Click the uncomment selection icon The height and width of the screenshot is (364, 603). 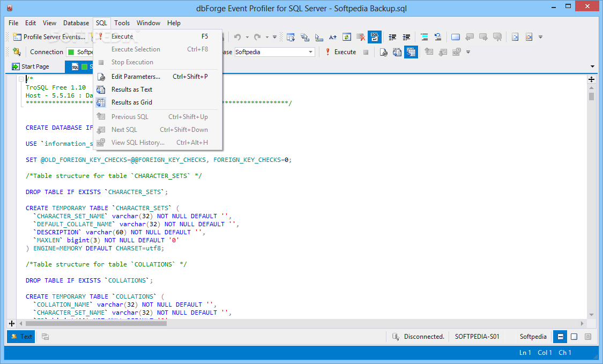point(438,37)
